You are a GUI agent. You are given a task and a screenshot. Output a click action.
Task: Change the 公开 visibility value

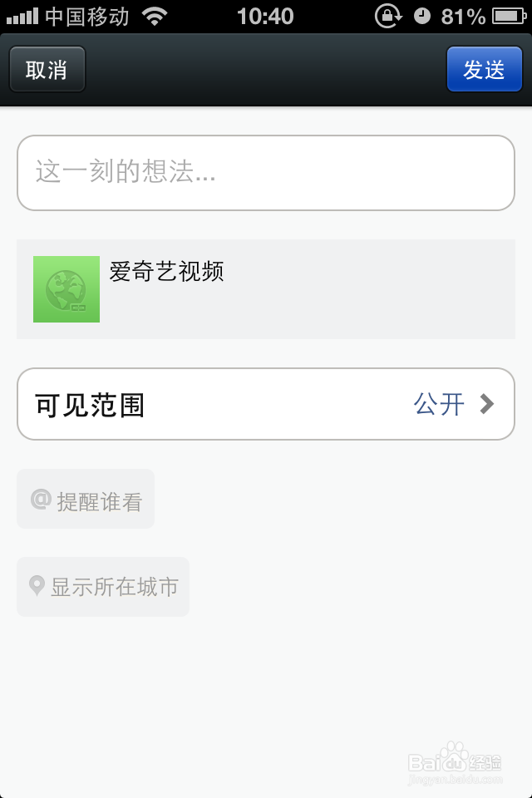pyautogui.click(x=439, y=405)
